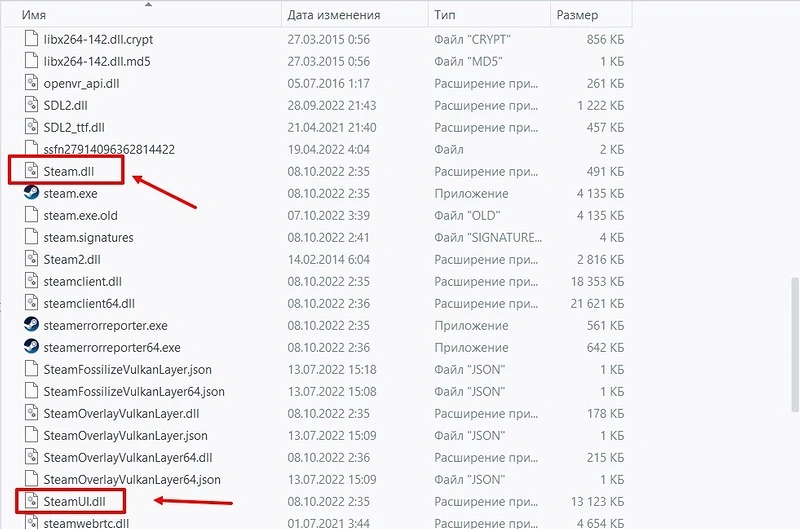Click the steamclient.dll file icon
Screen dimensions: 800x529
(31, 281)
